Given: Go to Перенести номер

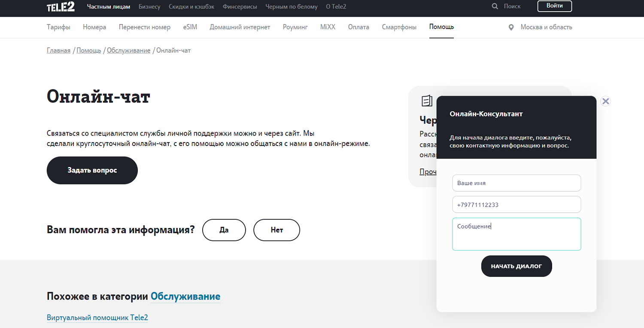Looking at the screenshot, I should tap(145, 27).
